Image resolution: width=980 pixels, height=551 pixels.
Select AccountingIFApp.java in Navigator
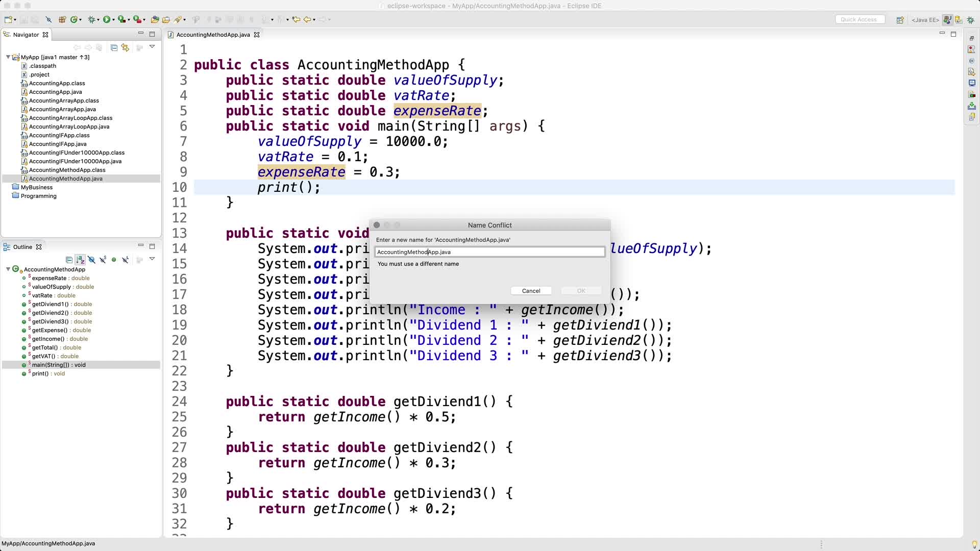click(x=58, y=144)
